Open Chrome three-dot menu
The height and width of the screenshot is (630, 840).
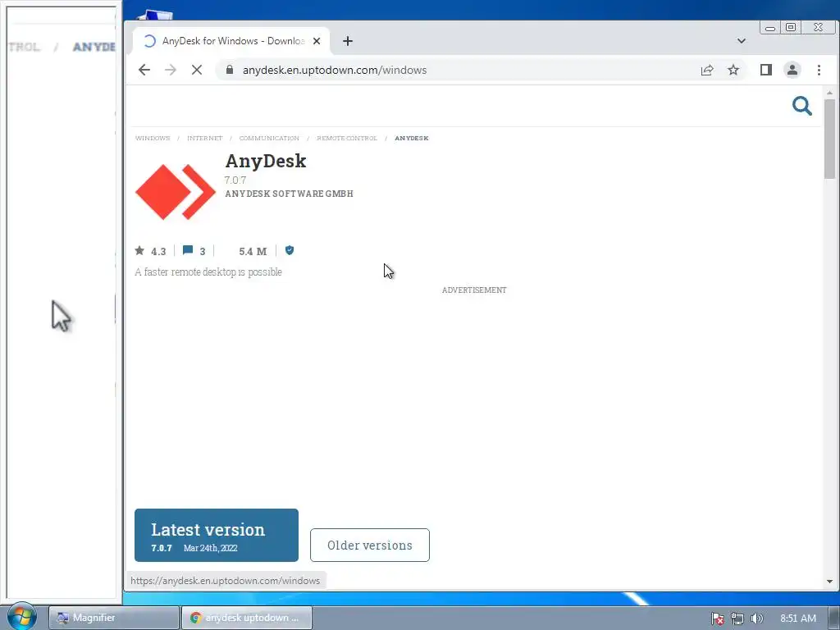pyautogui.click(x=819, y=70)
